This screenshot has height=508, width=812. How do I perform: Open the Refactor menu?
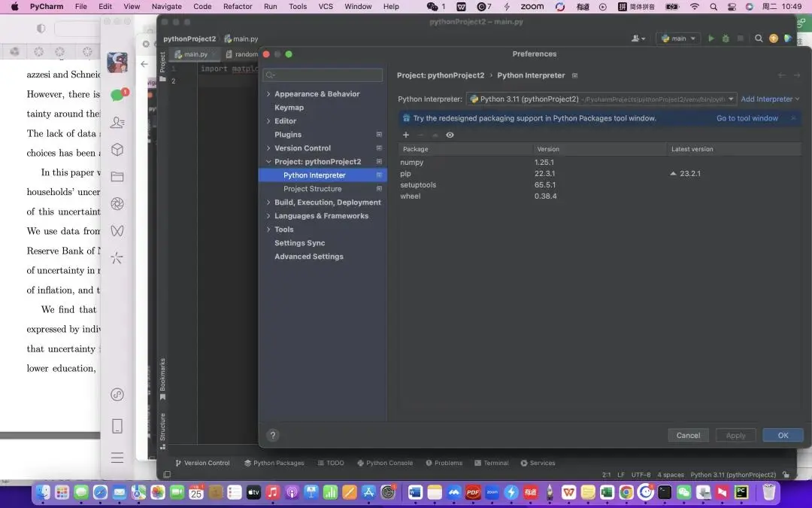pyautogui.click(x=237, y=7)
